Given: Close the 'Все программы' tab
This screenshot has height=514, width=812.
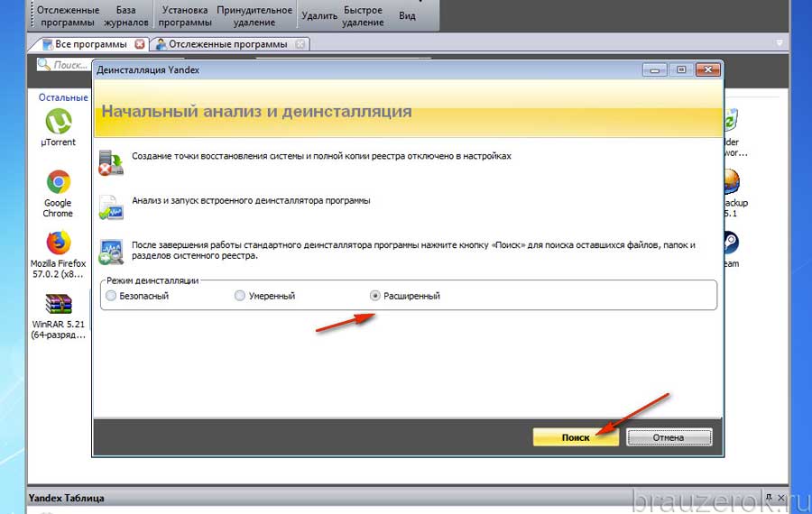Looking at the screenshot, I should click(x=139, y=44).
